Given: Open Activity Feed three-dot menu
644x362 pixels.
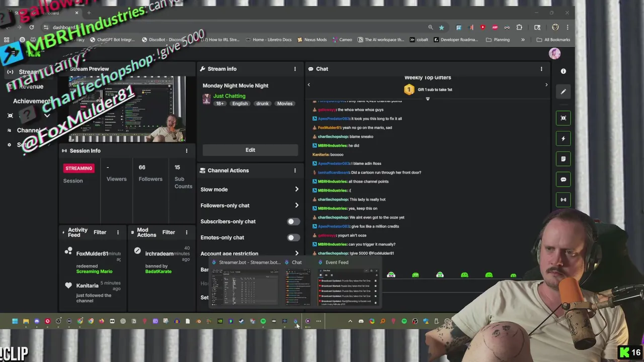Looking at the screenshot, I should click(118, 232).
